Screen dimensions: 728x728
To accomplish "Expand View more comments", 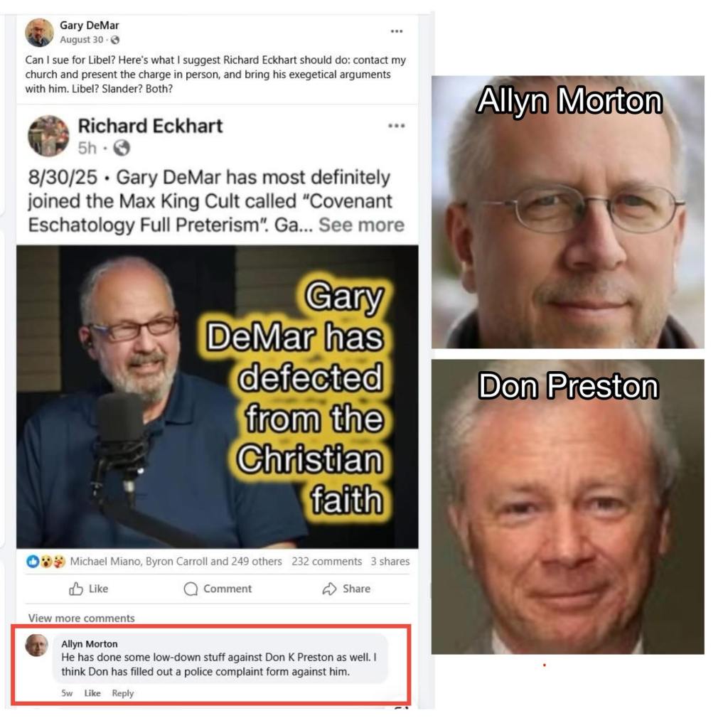I will (x=81, y=618).
